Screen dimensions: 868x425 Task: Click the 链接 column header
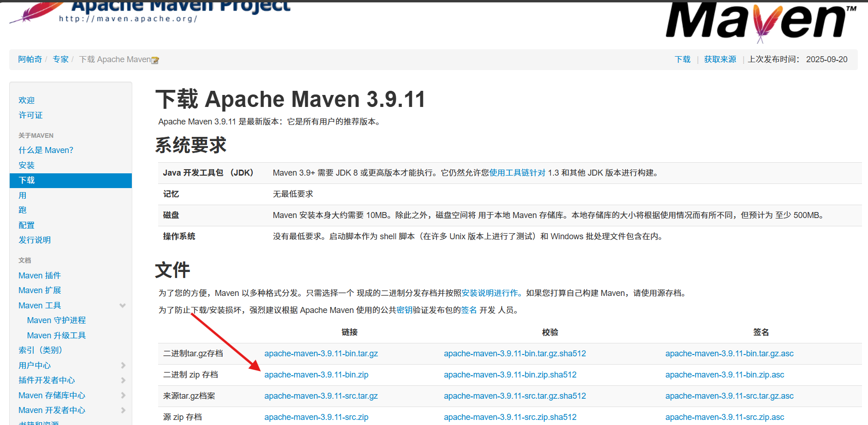tap(349, 332)
